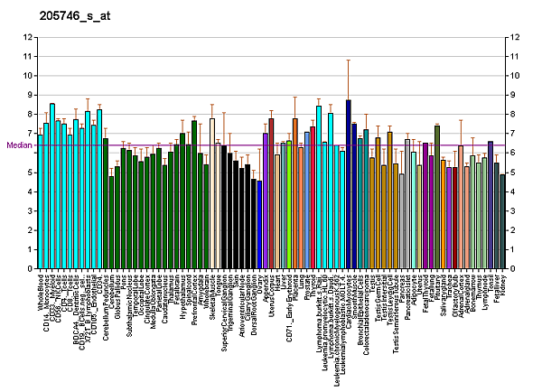Click the left y-axis value 3
Viewport: 542px width, 392px height.
pos(32,211)
